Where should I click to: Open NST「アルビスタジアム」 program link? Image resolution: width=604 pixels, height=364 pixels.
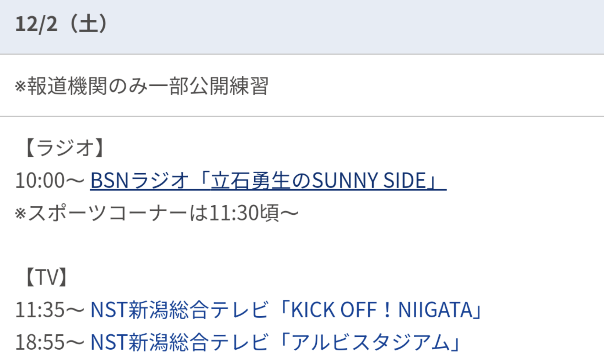[276, 342]
